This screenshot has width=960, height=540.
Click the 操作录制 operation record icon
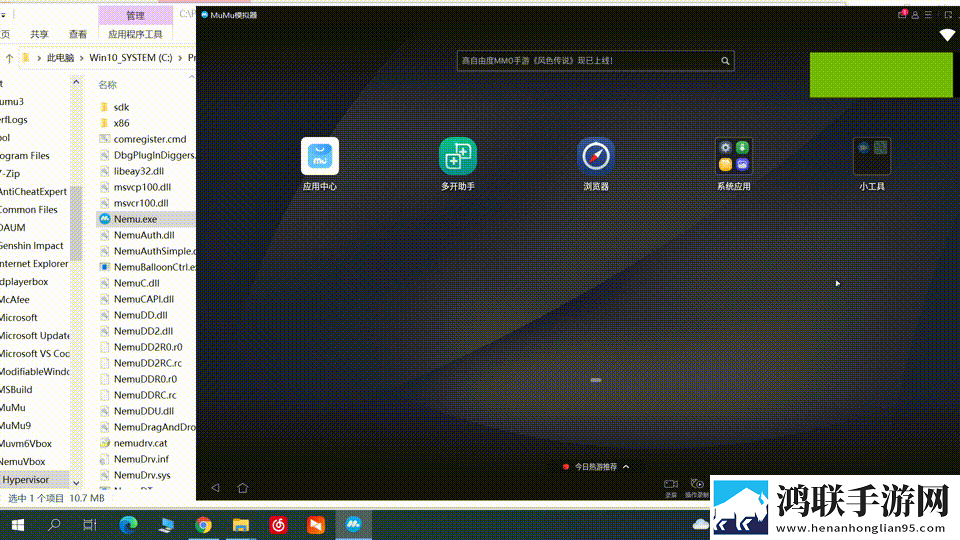click(x=697, y=487)
